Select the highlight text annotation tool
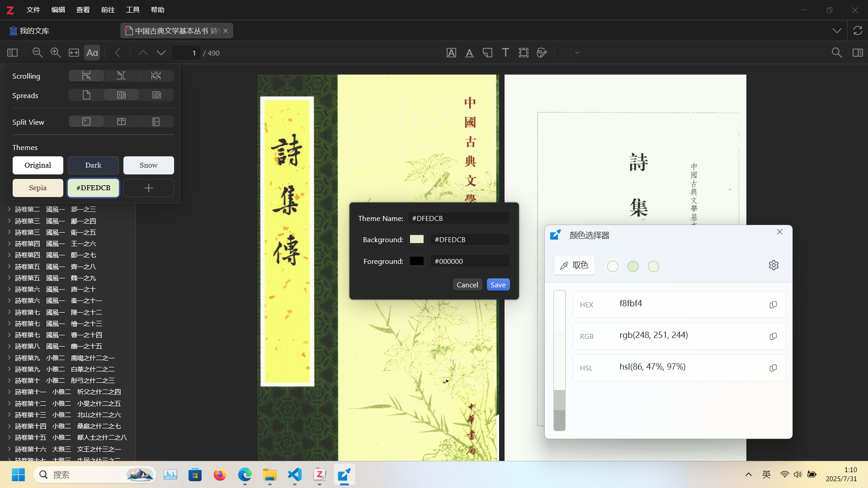This screenshot has width=868, height=488. [451, 53]
